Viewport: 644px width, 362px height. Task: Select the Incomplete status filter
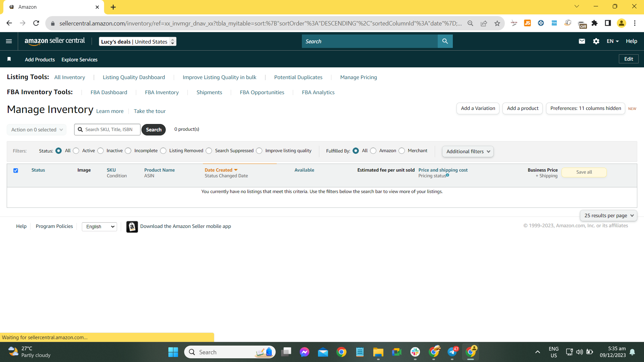pyautogui.click(x=128, y=151)
